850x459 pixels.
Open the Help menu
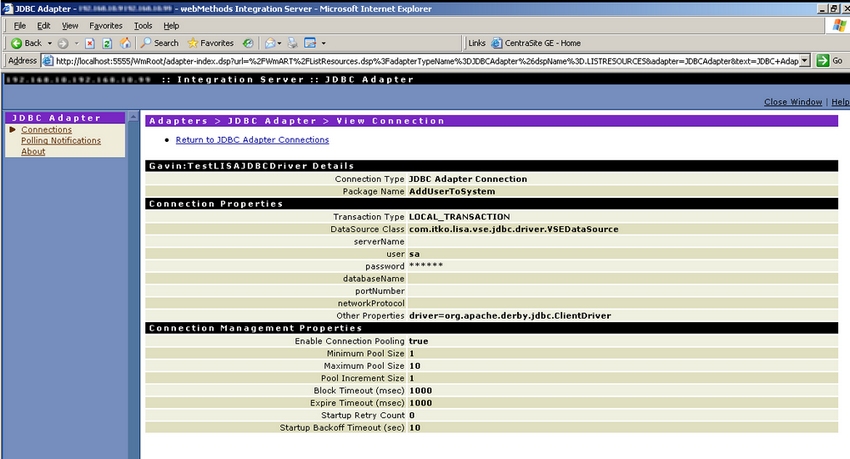pyautogui.click(x=171, y=25)
